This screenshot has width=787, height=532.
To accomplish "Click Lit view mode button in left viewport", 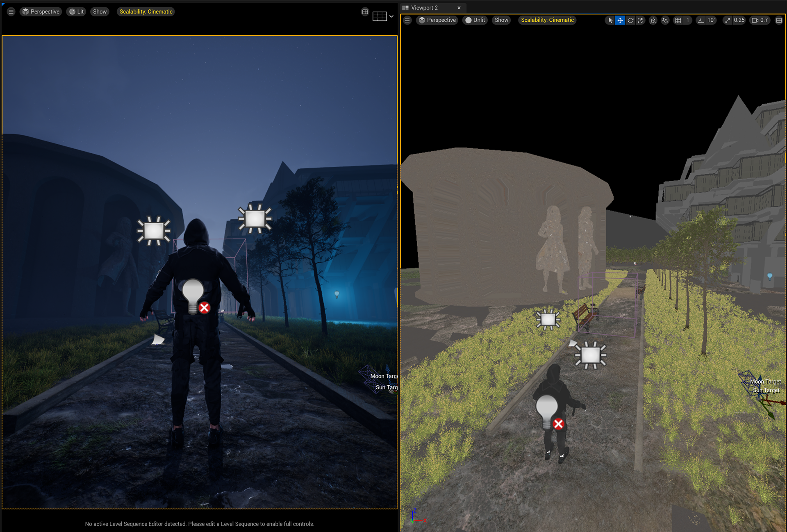I will (76, 11).
